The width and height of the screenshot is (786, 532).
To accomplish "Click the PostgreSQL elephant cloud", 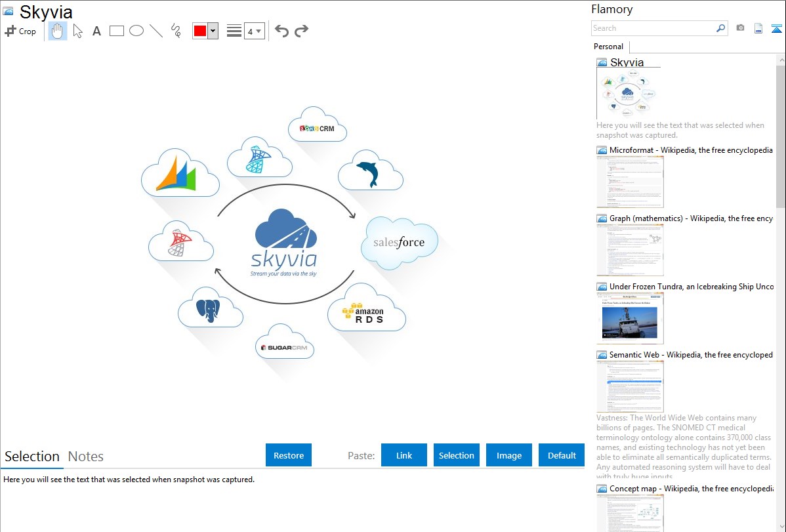I will [211, 308].
